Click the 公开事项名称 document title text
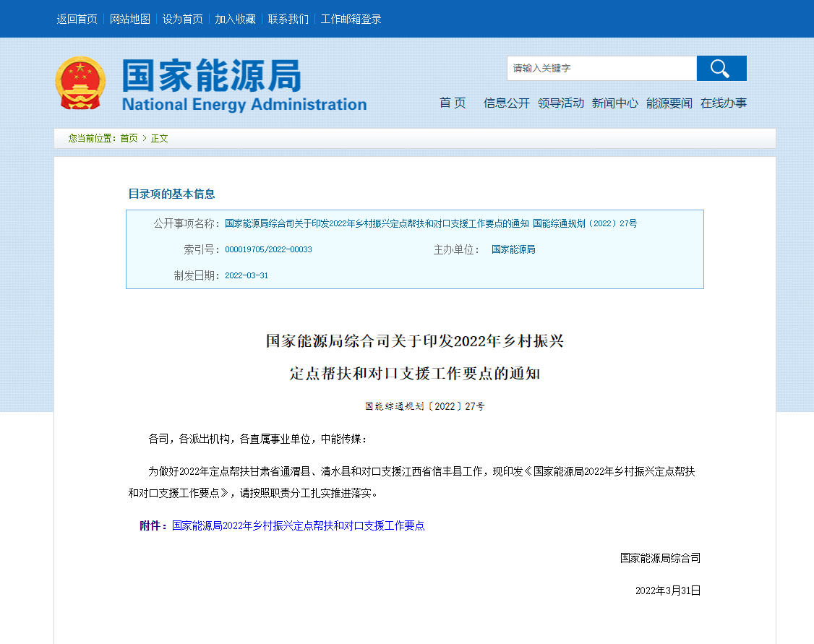The height and width of the screenshot is (644, 814). pyautogui.click(x=431, y=223)
